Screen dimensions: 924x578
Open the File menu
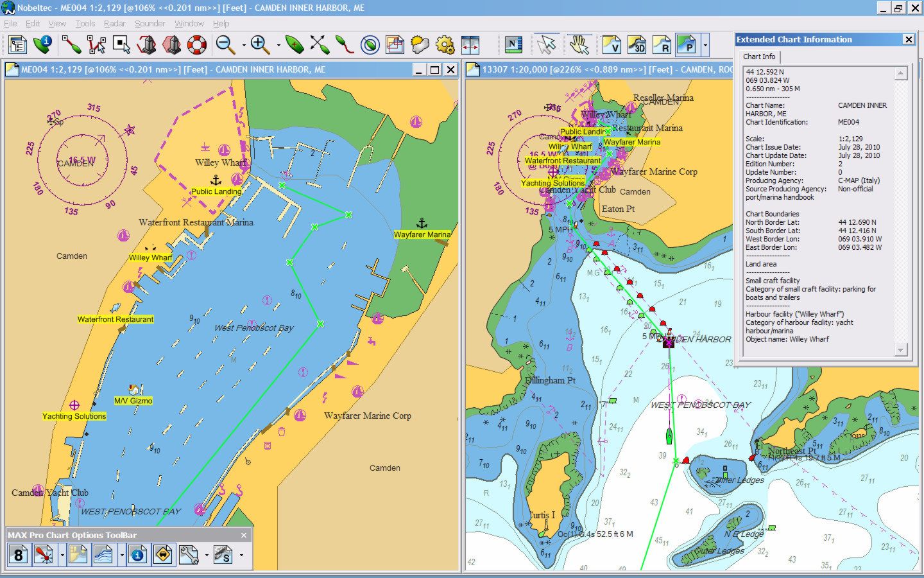(x=11, y=24)
